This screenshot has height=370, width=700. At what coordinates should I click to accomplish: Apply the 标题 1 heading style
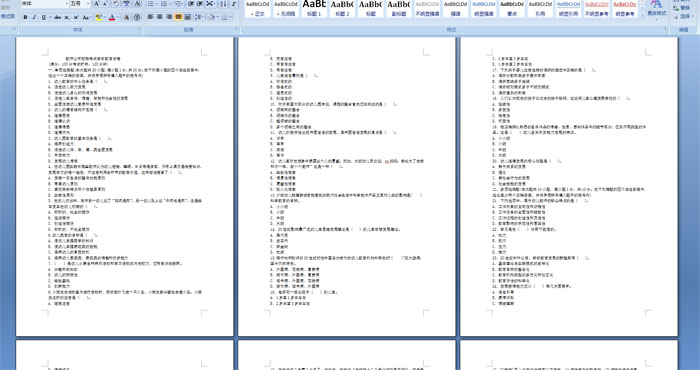[x=314, y=8]
